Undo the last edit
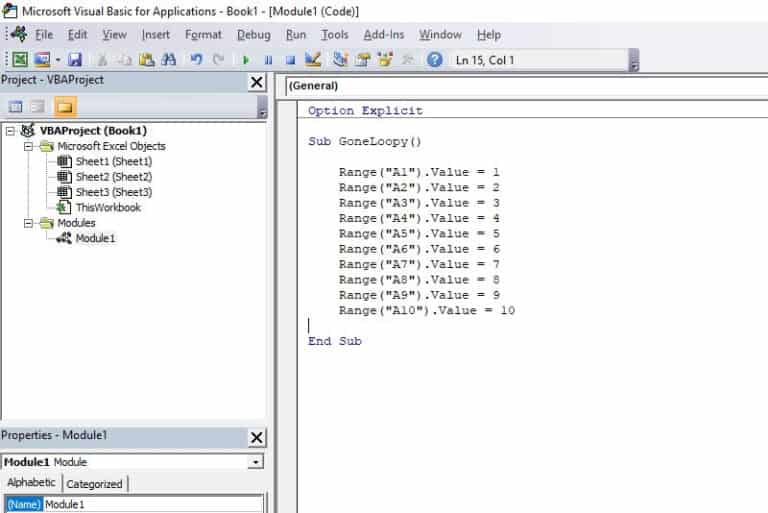The height and width of the screenshot is (513, 768). 196,60
